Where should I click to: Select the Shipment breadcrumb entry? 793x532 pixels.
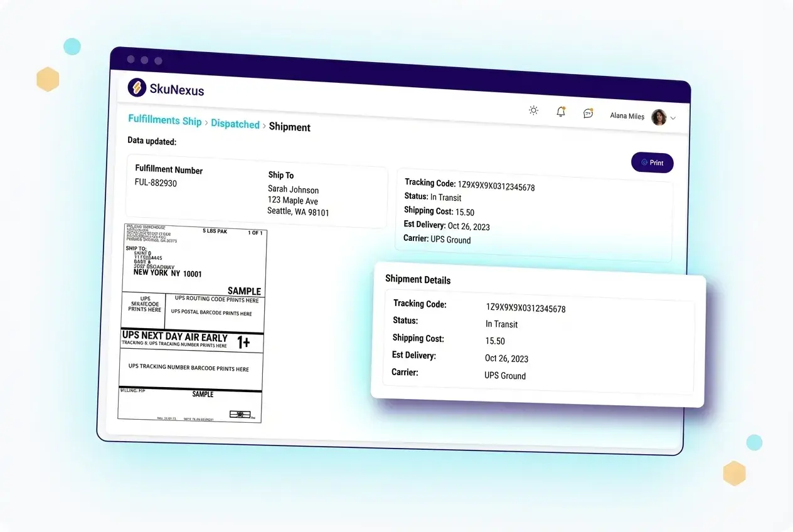point(289,127)
